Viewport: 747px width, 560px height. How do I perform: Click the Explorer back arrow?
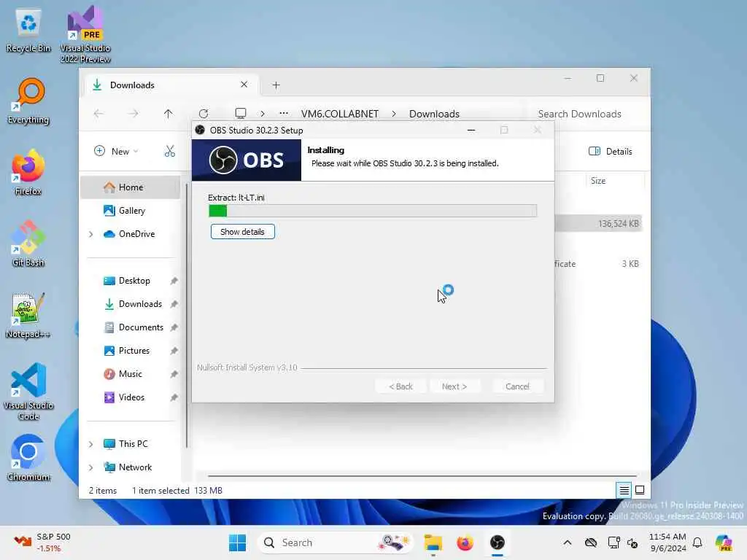(x=98, y=114)
